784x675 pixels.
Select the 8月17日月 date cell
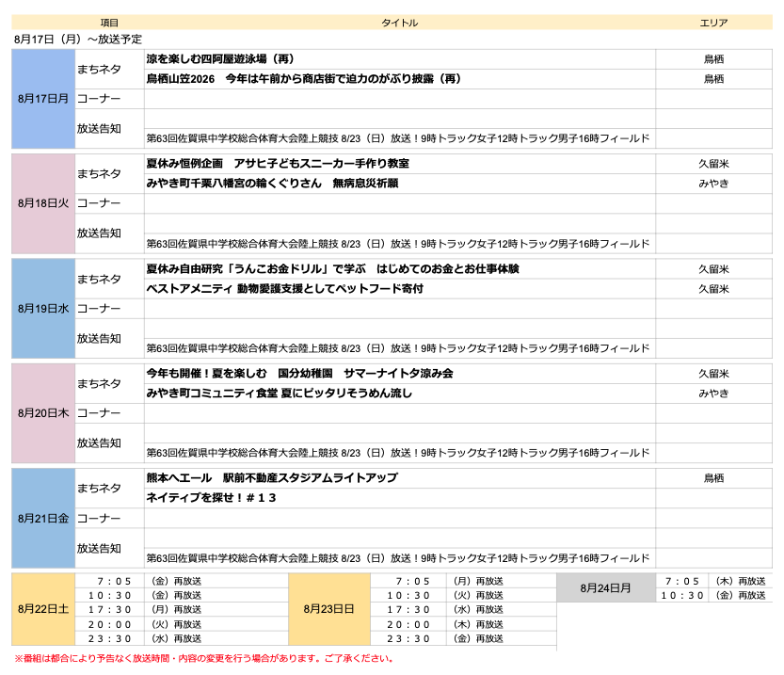pos(43,99)
